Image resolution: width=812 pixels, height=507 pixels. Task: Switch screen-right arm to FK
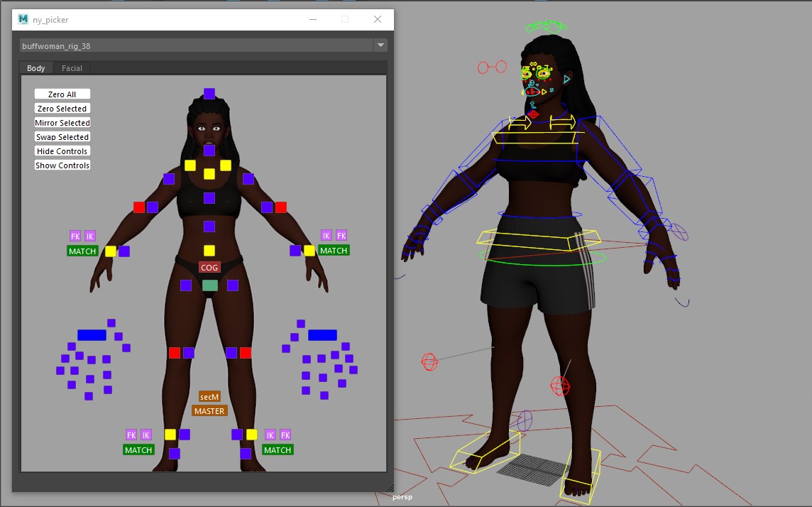341,236
